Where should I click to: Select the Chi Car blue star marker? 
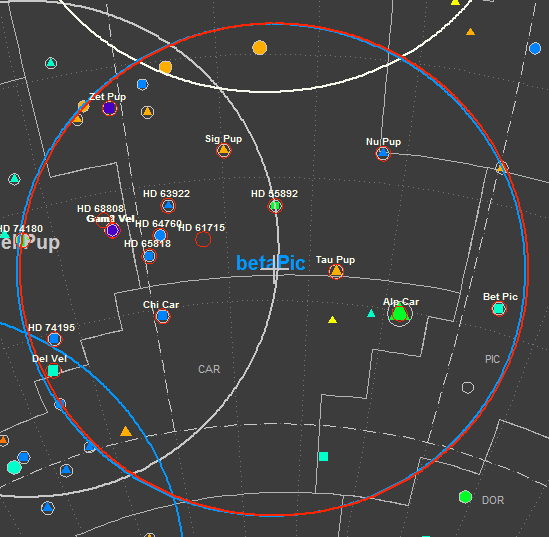(162, 316)
